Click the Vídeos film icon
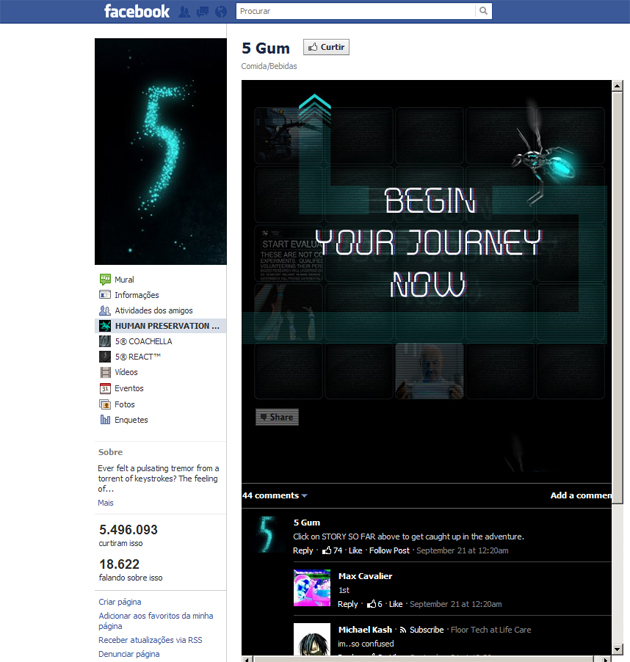This screenshot has height=662, width=630. pyautogui.click(x=105, y=372)
